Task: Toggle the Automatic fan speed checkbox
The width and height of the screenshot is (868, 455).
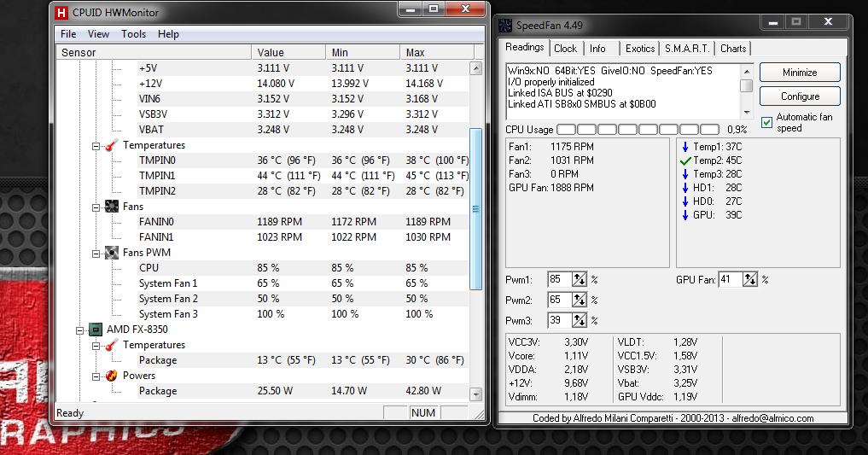Action: pyautogui.click(x=766, y=122)
